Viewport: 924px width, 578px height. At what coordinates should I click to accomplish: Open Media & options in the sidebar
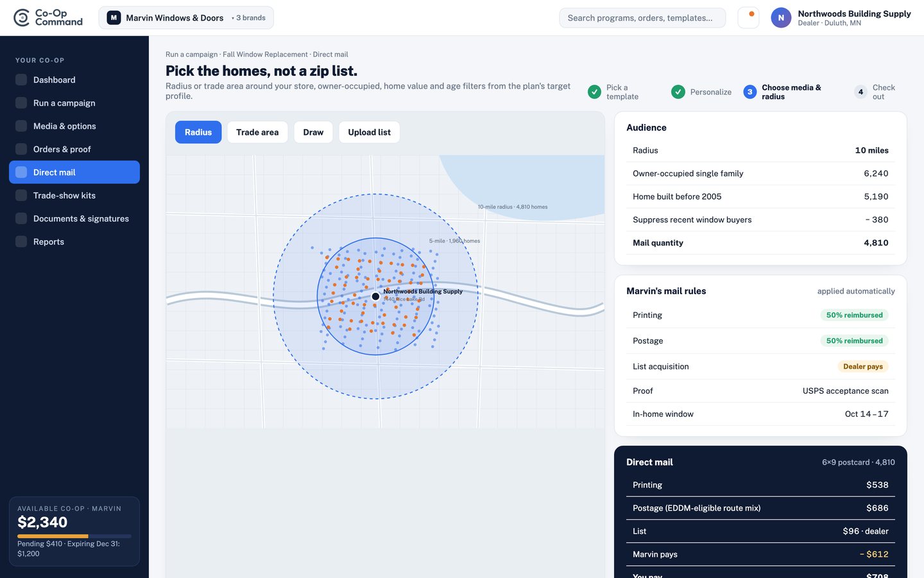click(x=74, y=126)
